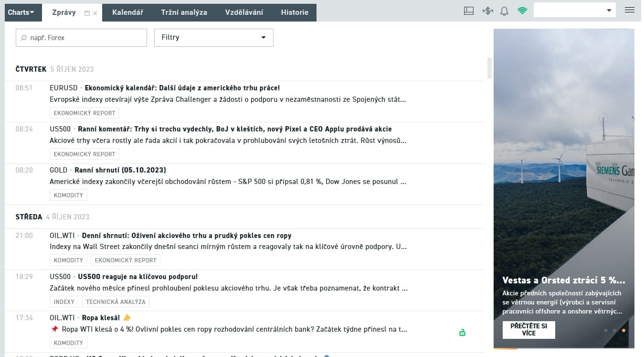Open the layout panel icon in top bar

(468, 11)
